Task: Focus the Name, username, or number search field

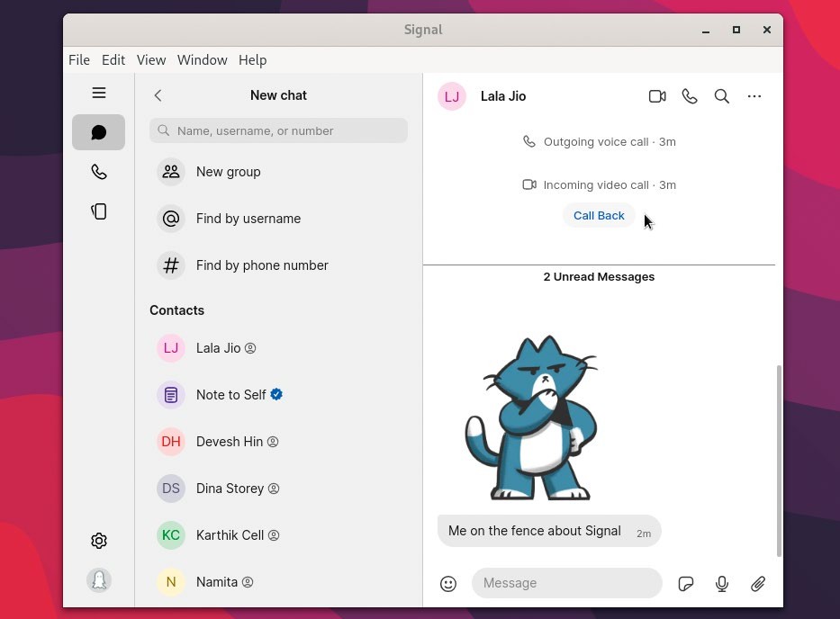Action: 278,130
